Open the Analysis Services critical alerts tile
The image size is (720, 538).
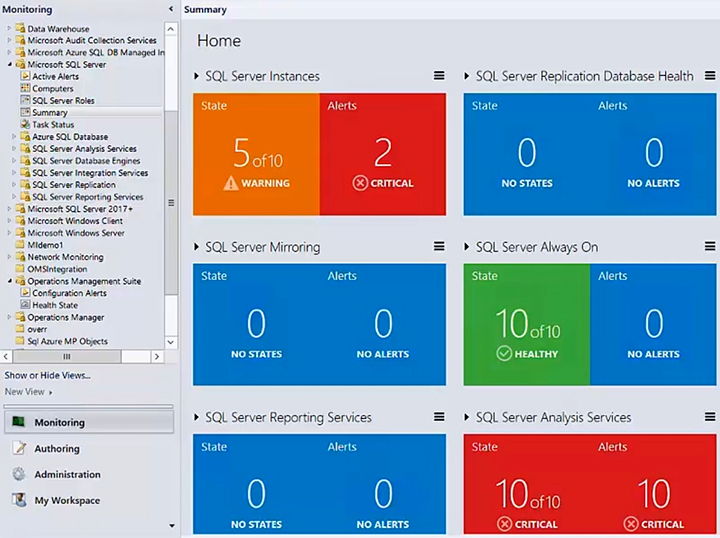click(653, 484)
